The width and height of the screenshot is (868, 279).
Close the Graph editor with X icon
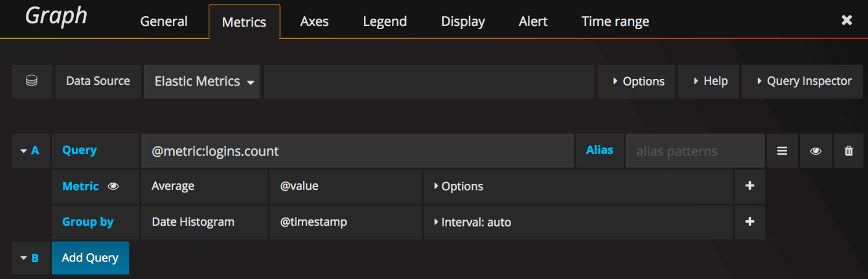847,21
